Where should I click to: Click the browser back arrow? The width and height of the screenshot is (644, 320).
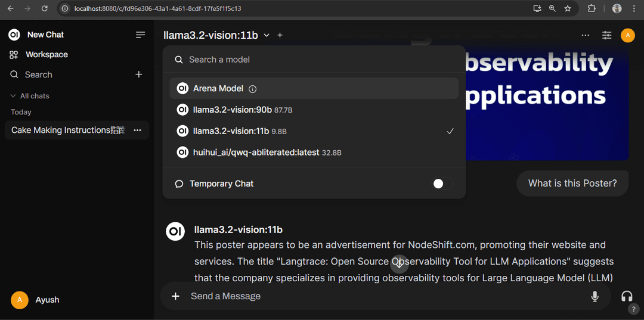[x=11, y=8]
